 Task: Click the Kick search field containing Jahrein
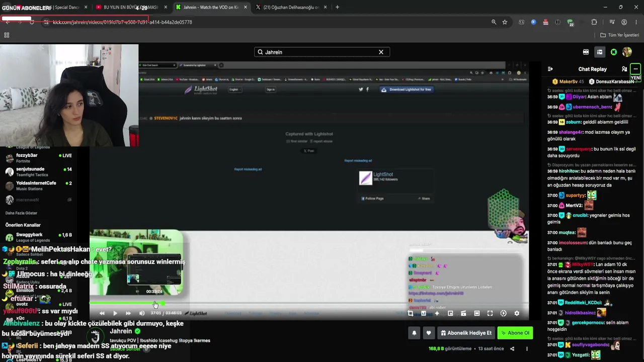322,52
